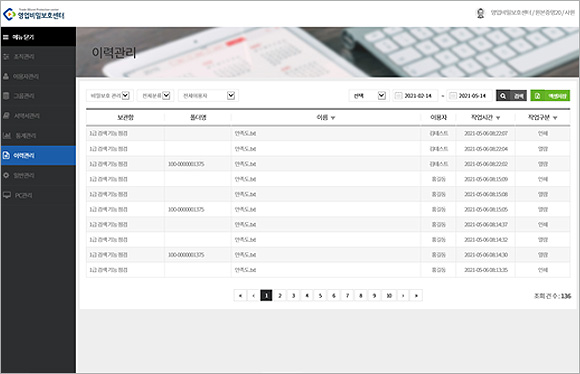This screenshot has height=374, width=580.
Task: Go to page 4
Action: [x=307, y=296]
